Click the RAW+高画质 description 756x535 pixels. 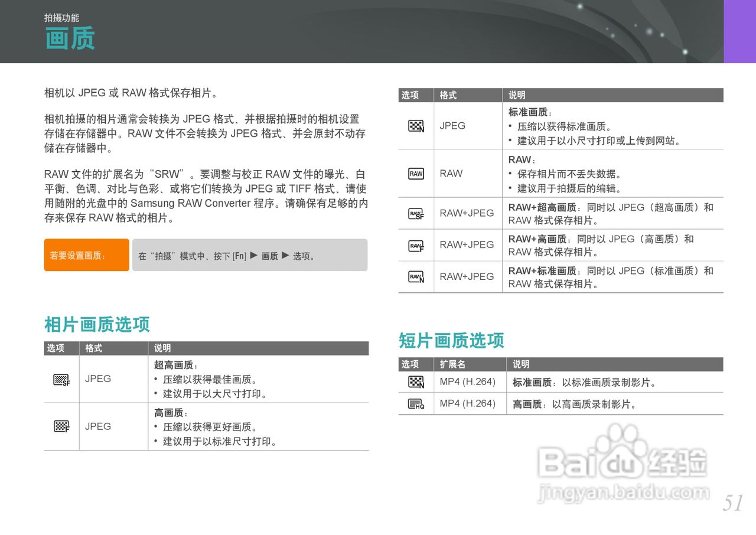pyautogui.click(x=601, y=246)
